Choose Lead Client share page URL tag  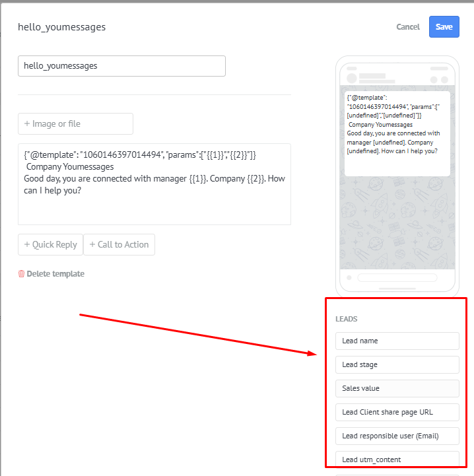point(397,412)
